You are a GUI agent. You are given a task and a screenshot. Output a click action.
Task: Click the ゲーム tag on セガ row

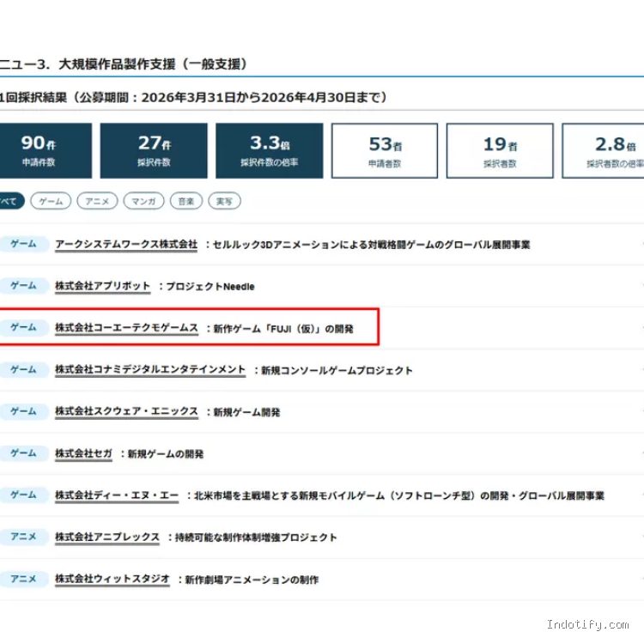[23, 453]
